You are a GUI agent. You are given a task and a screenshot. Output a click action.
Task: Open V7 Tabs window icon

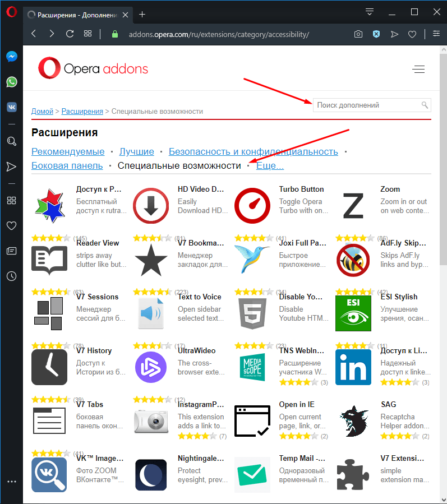tap(49, 421)
